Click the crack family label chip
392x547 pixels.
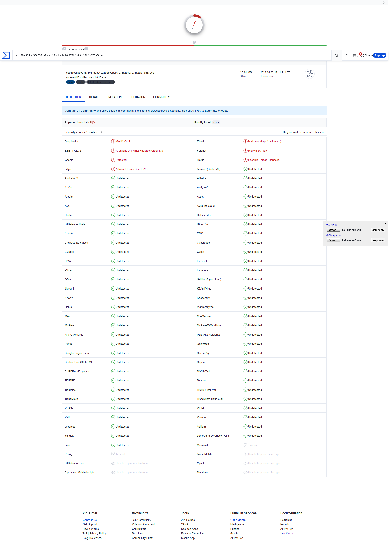(216, 122)
